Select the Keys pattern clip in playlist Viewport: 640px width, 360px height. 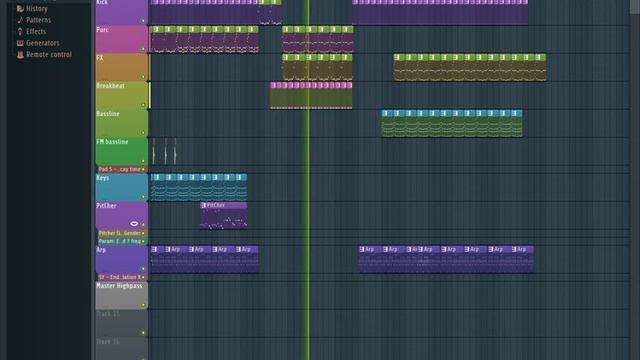(x=199, y=187)
